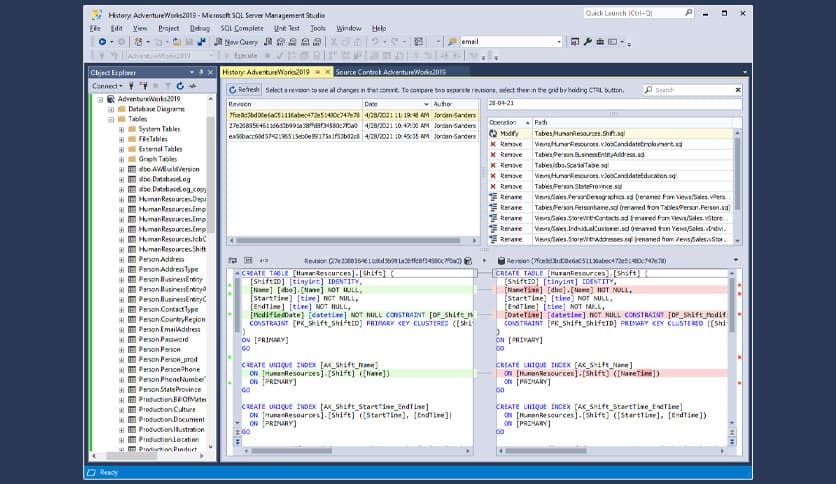Click the Rename icon for Person.PersonName.sql
The width and height of the screenshot is (836, 484).
coord(493,207)
